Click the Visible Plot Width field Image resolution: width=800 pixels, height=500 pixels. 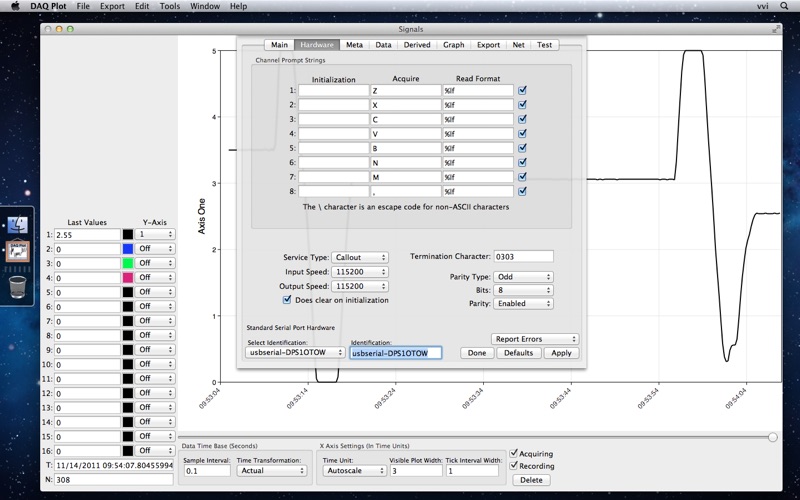click(416, 470)
